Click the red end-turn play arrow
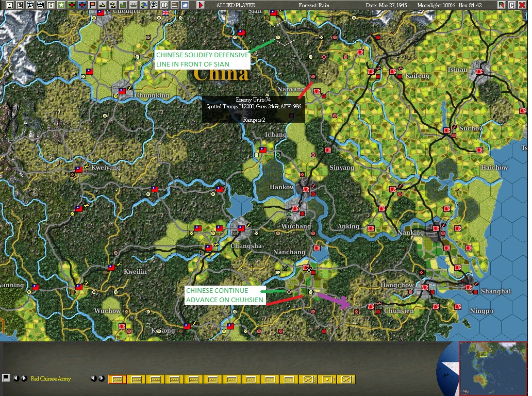Viewport: 532px width, 396px height. click(x=201, y=5)
